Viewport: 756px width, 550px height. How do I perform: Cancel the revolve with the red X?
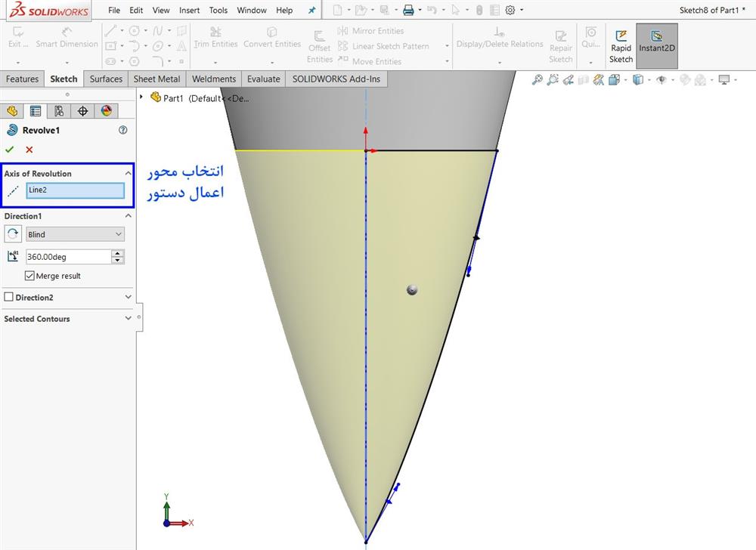(29, 150)
